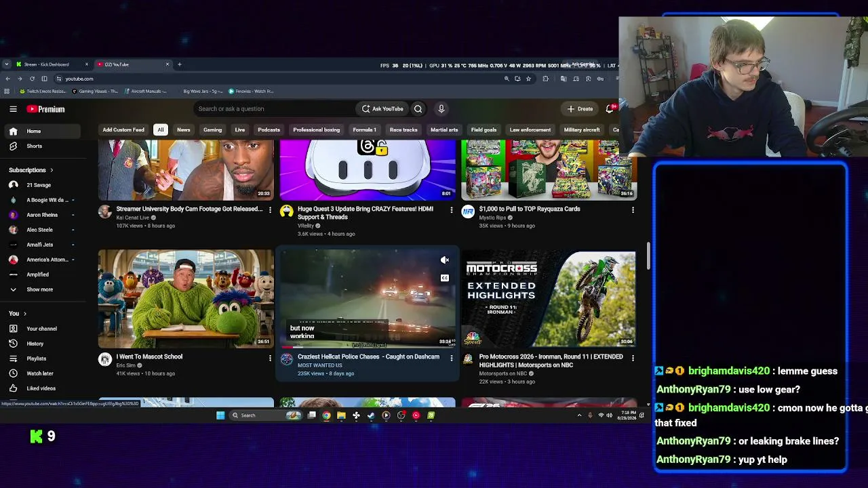Open the tab search dropdown arrow
Screen dimensions: 868x488
click(x=7, y=64)
